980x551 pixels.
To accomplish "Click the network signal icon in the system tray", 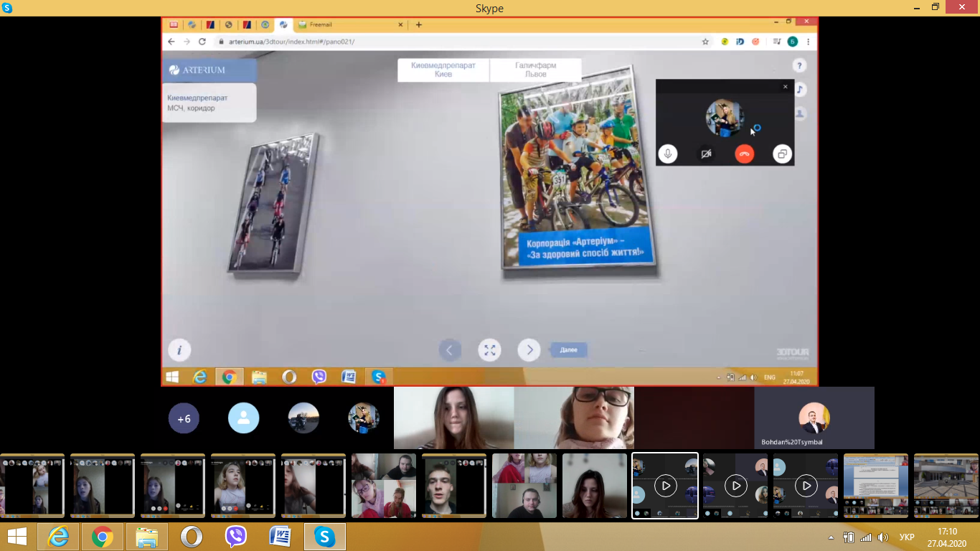I will coord(866,537).
